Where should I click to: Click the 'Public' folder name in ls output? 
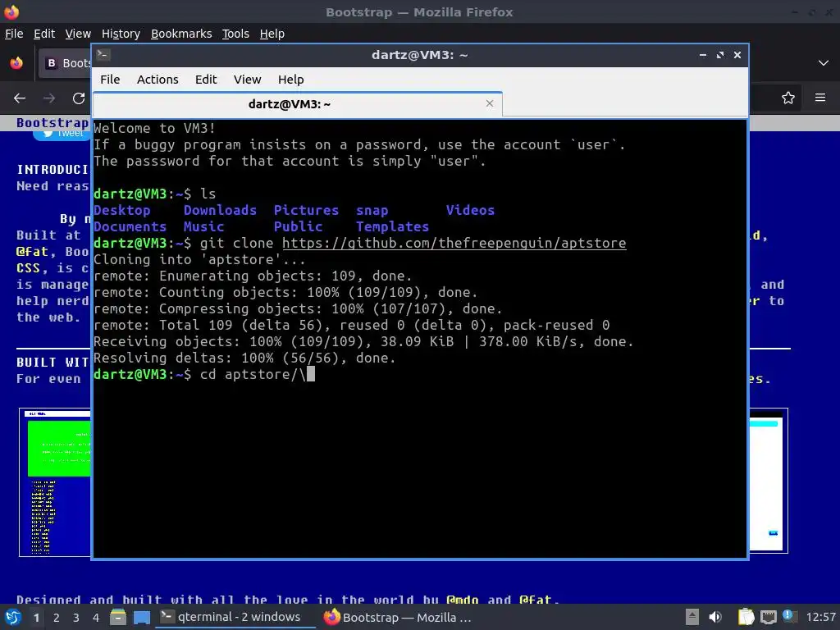point(299,226)
